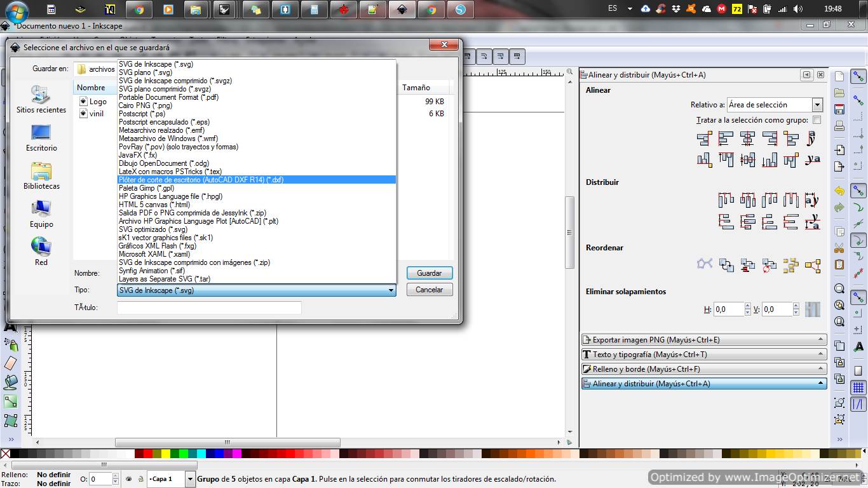Open Chrome from the Windows taskbar
The image size is (868, 488).
point(139,10)
